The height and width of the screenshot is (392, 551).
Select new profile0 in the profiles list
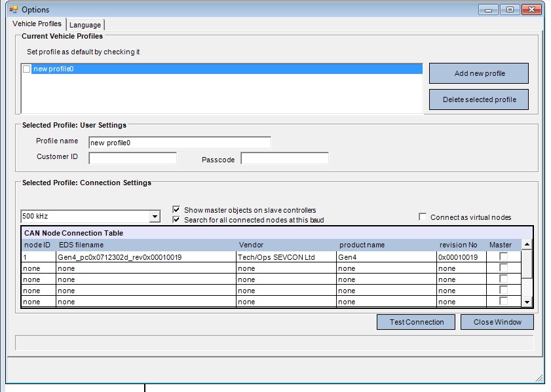[227, 69]
